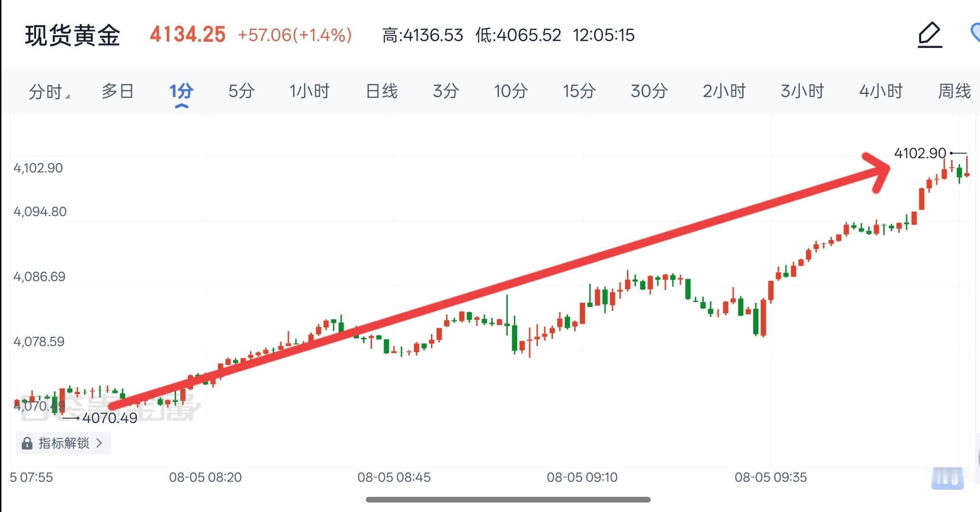This screenshot has width=980, height=512.
Task: Open the 分时 dropdown triangle
Action: coord(68,96)
